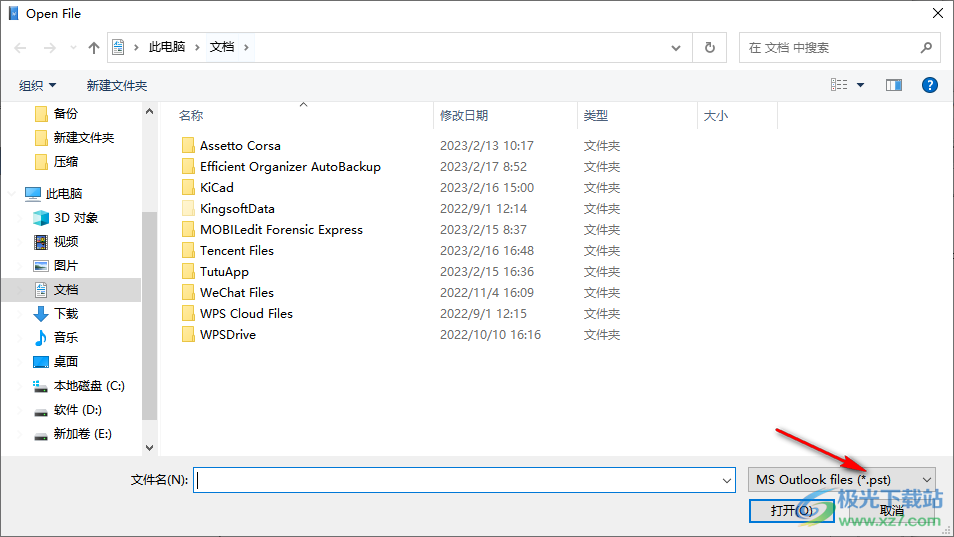Open the 组织 menu
The height and width of the screenshot is (537, 954).
[38, 85]
